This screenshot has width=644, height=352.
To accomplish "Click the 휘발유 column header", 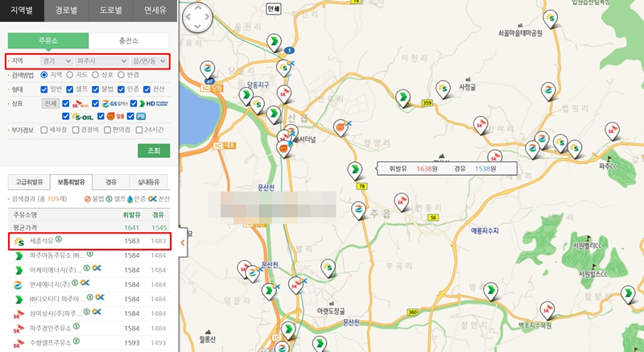I will 131,215.
